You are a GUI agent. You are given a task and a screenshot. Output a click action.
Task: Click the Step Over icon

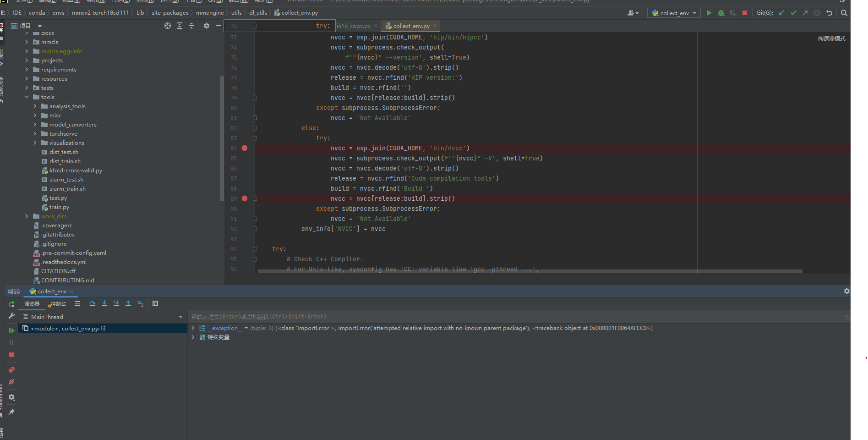93,303
